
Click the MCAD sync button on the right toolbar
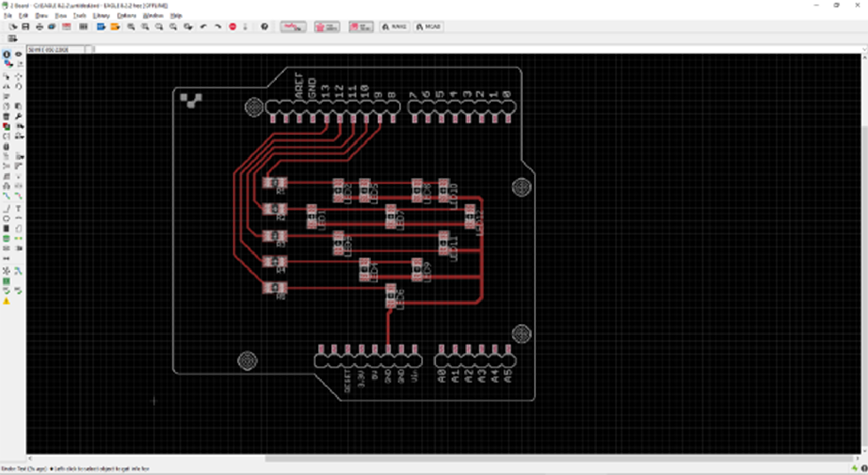tap(429, 27)
